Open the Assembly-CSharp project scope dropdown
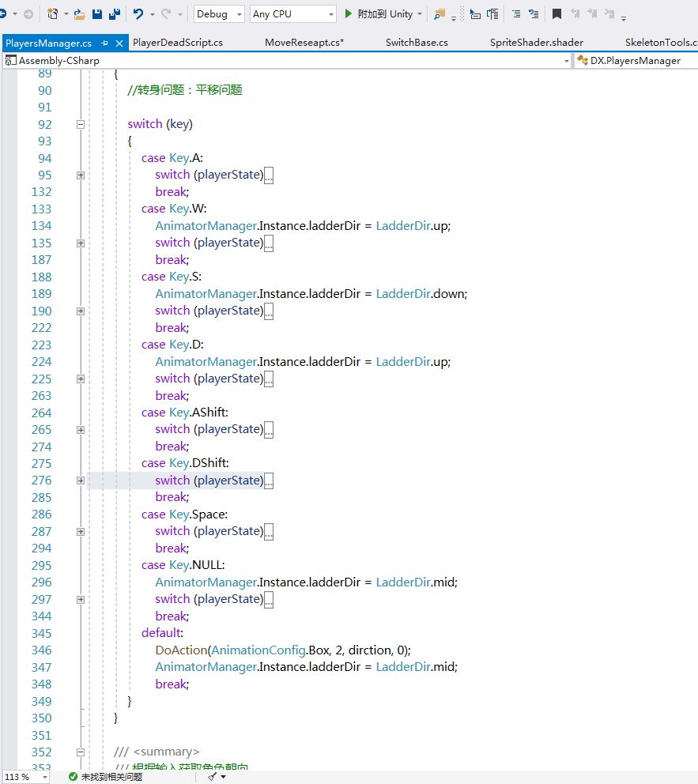The image size is (698, 784). pos(566,60)
